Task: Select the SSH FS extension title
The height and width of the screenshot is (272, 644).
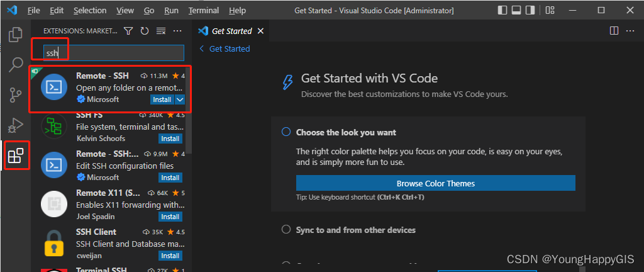Action: click(89, 115)
